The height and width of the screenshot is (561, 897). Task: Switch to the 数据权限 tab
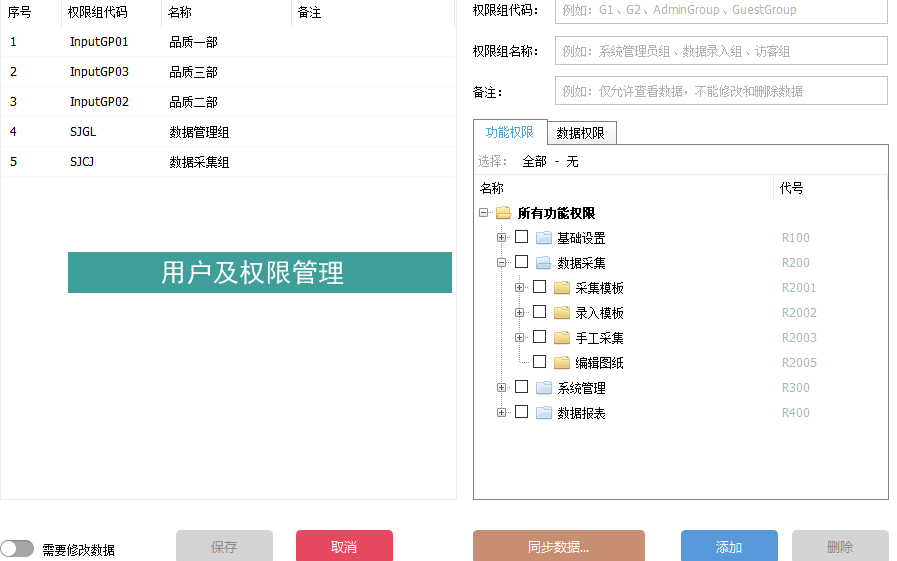pos(582,133)
